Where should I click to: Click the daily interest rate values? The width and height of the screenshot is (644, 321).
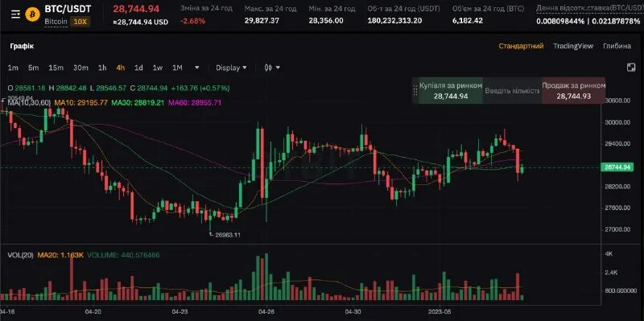pyautogui.click(x=588, y=22)
